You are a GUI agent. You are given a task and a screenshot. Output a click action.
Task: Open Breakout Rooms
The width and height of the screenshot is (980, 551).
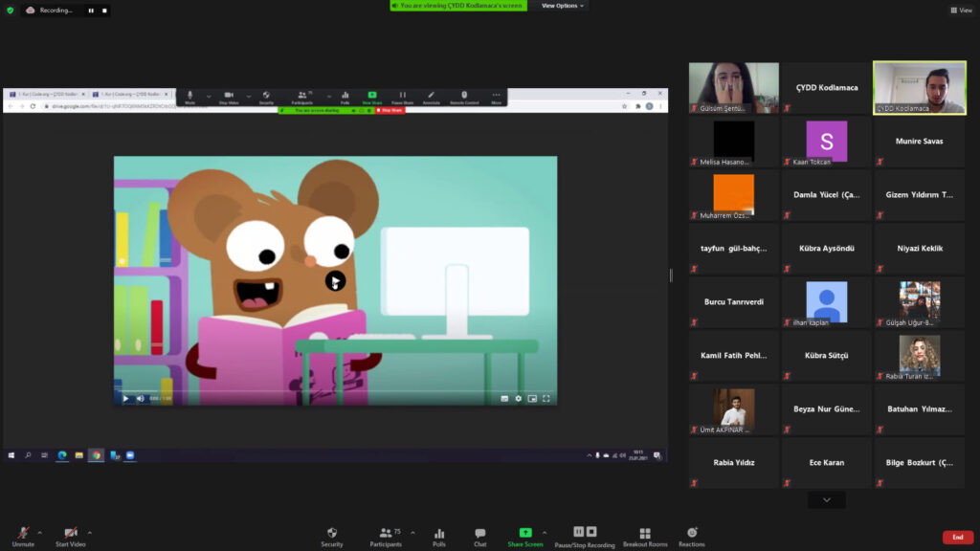645,536
